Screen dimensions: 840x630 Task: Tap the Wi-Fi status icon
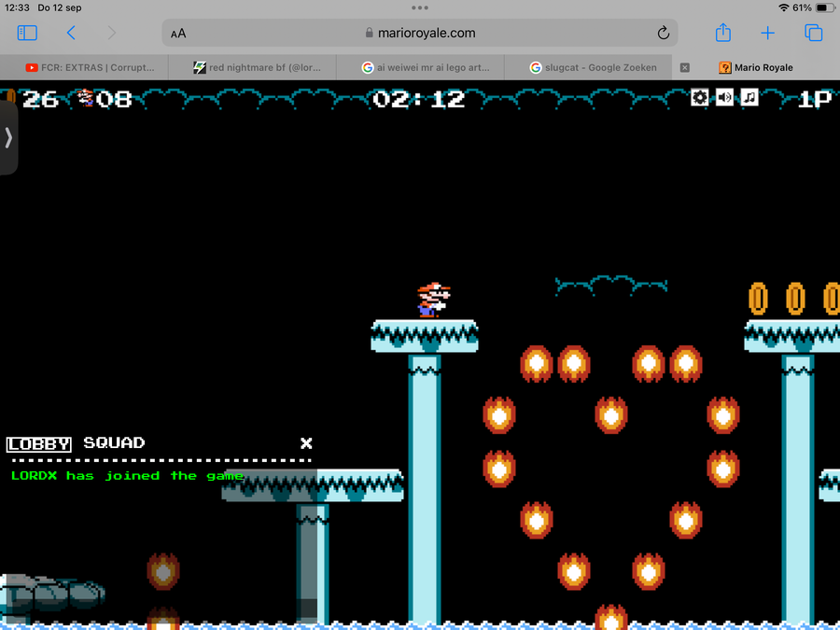click(784, 7)
